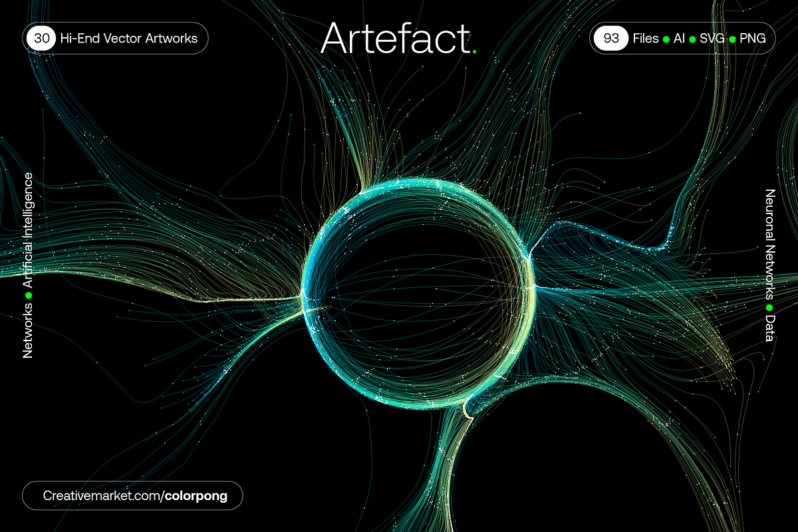Click the SVG format label
Viewport: 798px width, 532px height.
click(712, 39)
